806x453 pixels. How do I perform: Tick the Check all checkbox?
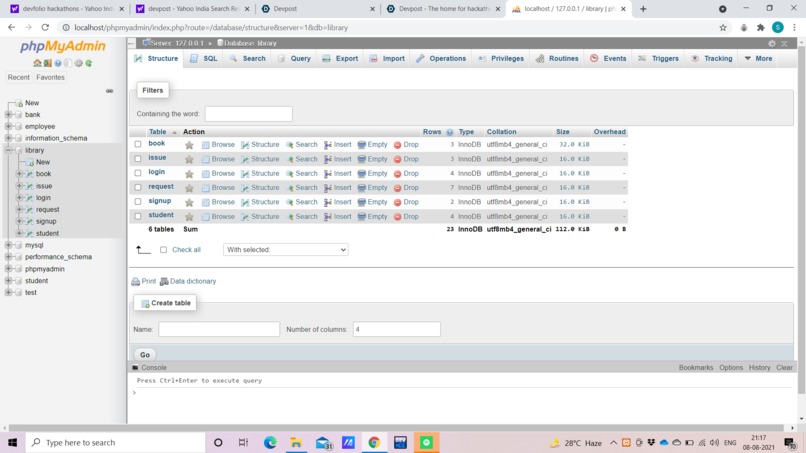(163, 250)
